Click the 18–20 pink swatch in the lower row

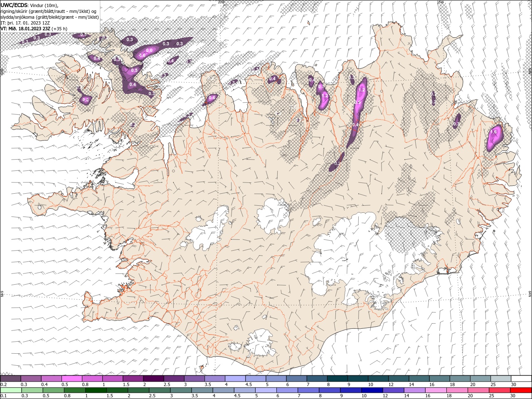(x=458, y=390)
